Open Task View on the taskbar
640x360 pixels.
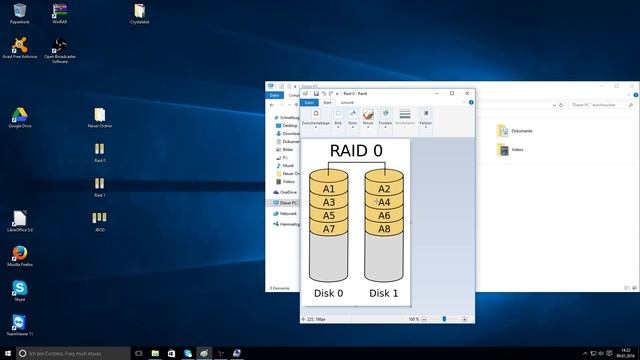[x=139, y=353]
